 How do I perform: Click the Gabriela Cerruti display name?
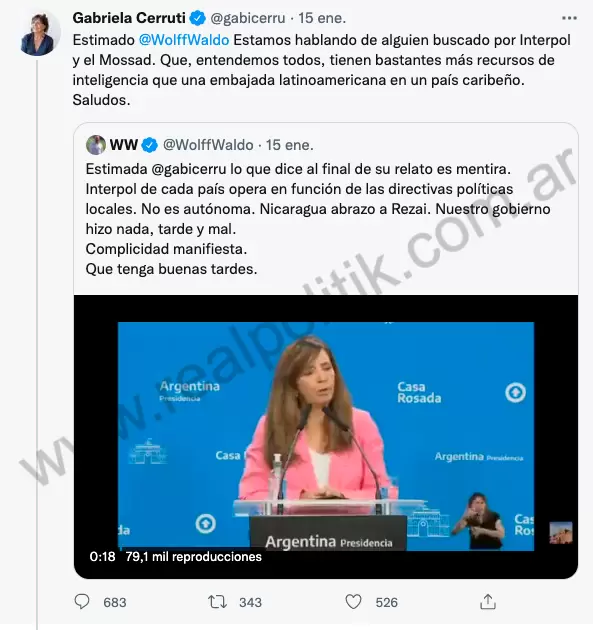coord(129,18)
